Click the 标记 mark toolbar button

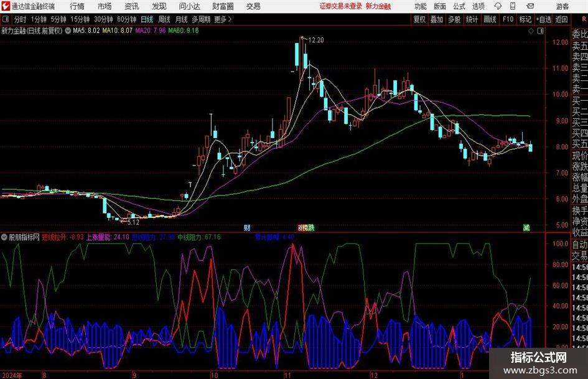pyautogui.click(x=525, y=19)
